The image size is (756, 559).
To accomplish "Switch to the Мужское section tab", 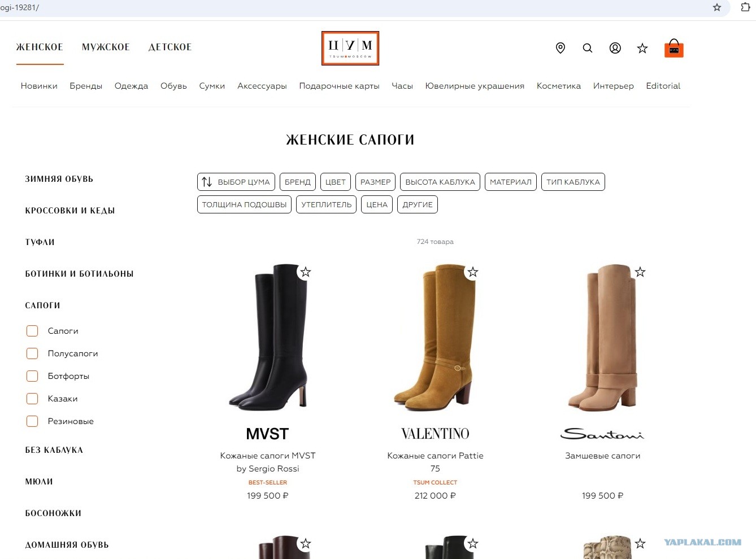I will [106, 47].
